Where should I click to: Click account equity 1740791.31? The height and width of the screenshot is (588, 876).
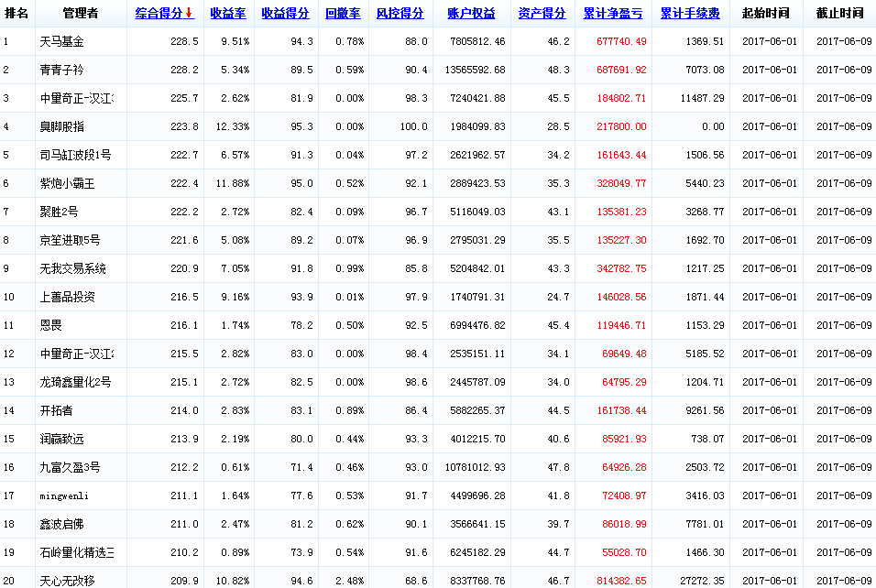tap(477, 297)
